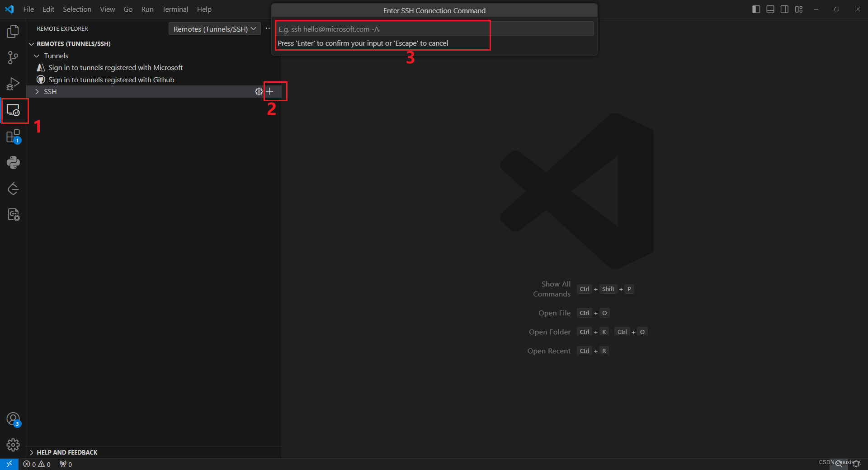Open the Run and Debug view
Viewport: 868px width, 470px height.
[x=13, y=84]
